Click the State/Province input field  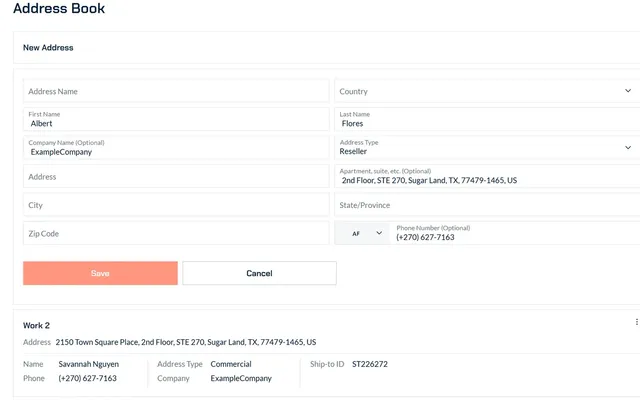pyautogui.click(x=487, y=205)
